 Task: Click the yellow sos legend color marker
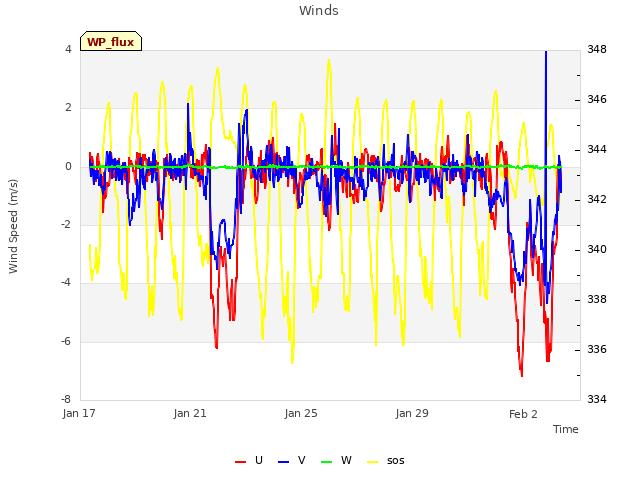coord(373,462)
